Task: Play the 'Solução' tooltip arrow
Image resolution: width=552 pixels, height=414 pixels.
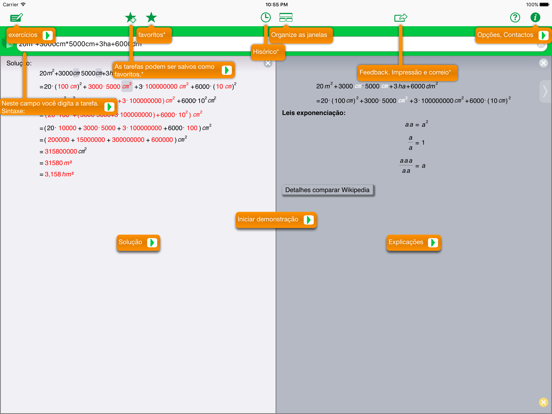Action: (x=152, y=243)
